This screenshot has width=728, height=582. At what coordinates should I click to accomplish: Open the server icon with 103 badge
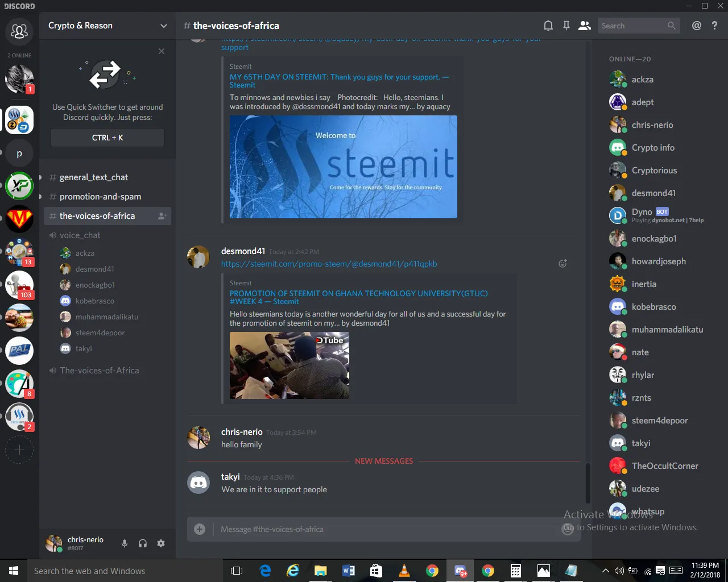click(x=19, y=285)
